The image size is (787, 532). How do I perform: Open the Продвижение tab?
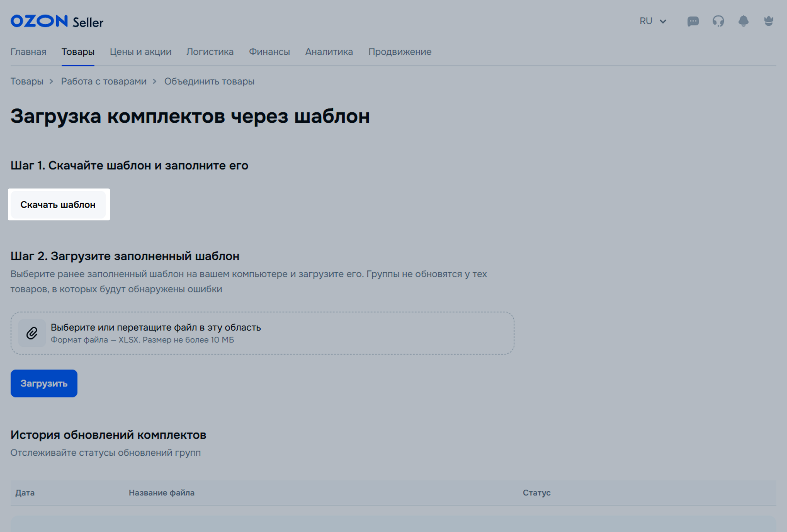(400, 52)
